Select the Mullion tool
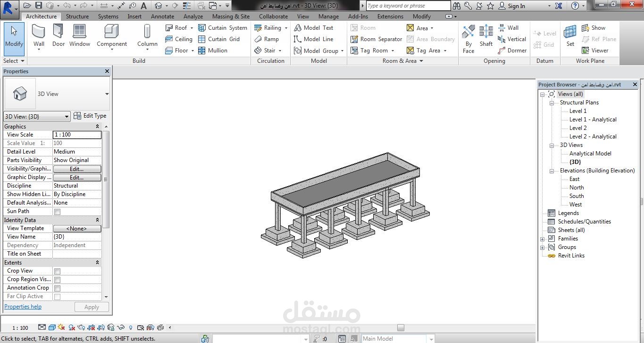644x343 pixels. tap(213, 51)
